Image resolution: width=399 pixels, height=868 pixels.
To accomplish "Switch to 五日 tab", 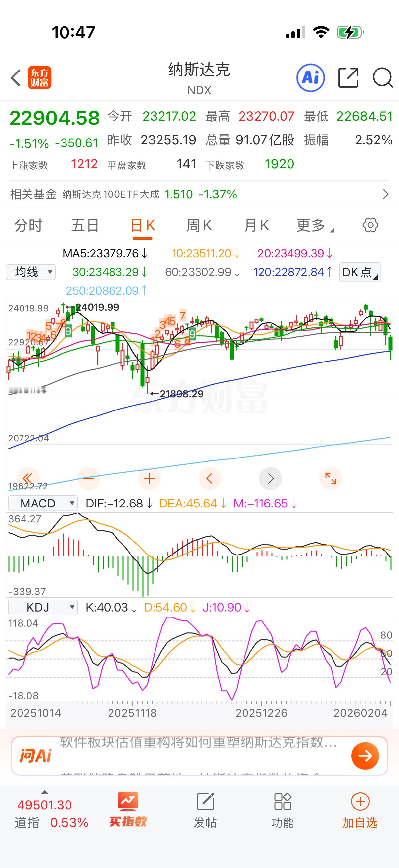I will coord(85,225).
